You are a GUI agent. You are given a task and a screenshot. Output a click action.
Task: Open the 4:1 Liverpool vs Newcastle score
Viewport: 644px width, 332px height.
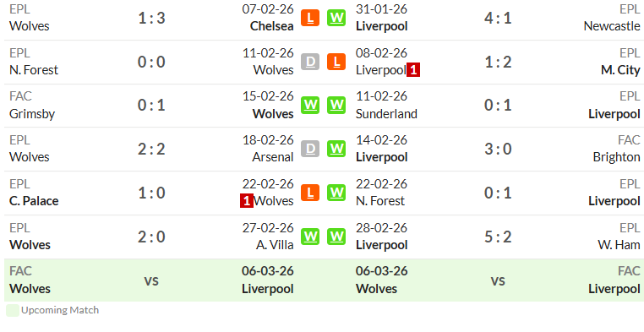pyautogui.click(x=498, y=18)
